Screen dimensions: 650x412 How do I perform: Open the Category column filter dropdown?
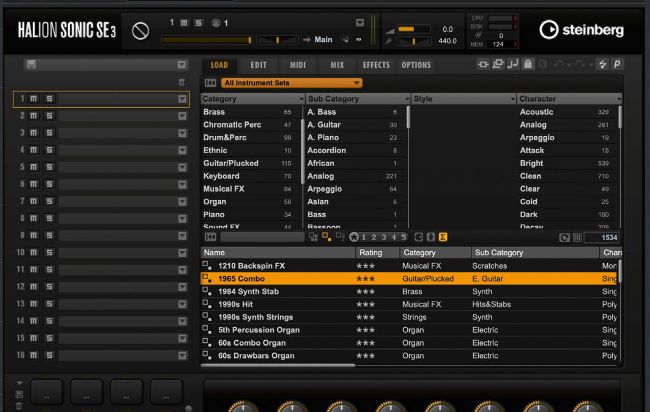tap(301, 99)
